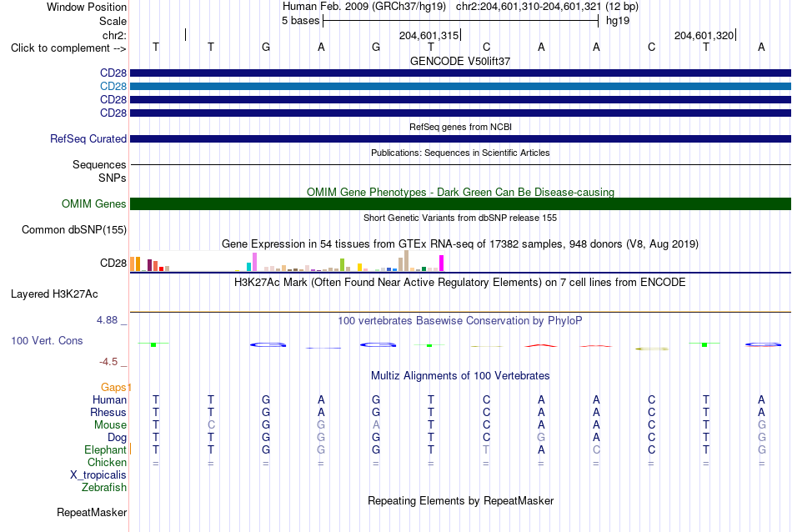792x532 pixels.
Task: Click the lighter C mismatch in the Mouse row
Action: (211, 425)
